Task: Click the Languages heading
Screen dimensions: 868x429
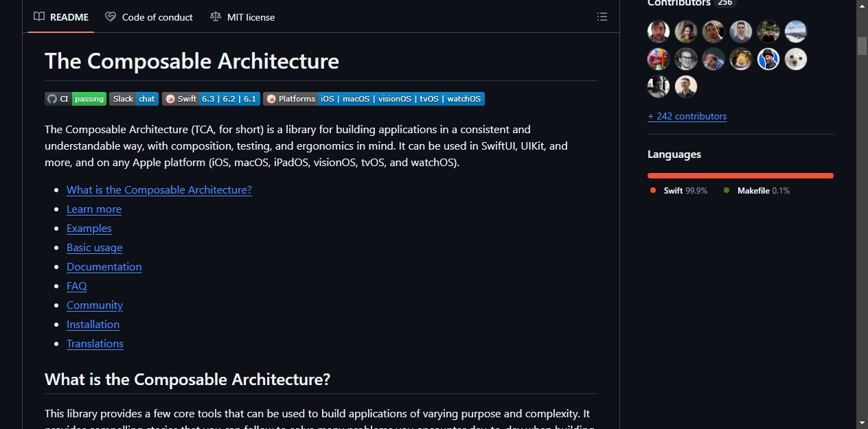Action: (x=674, y=154)
